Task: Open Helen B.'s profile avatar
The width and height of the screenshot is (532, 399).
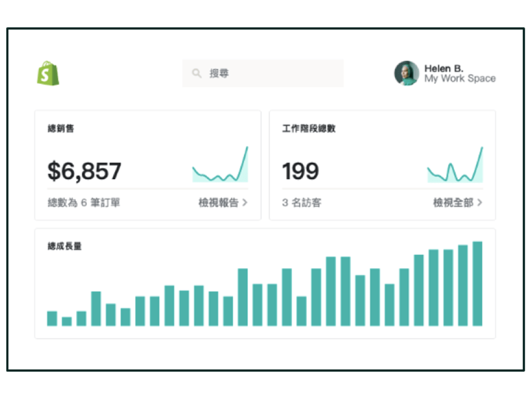Action: 406,73
